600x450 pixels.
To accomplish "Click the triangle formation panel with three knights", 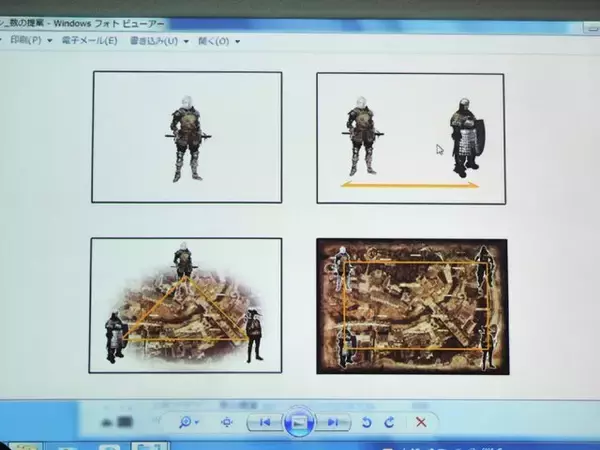I will [x=185, y=304].
